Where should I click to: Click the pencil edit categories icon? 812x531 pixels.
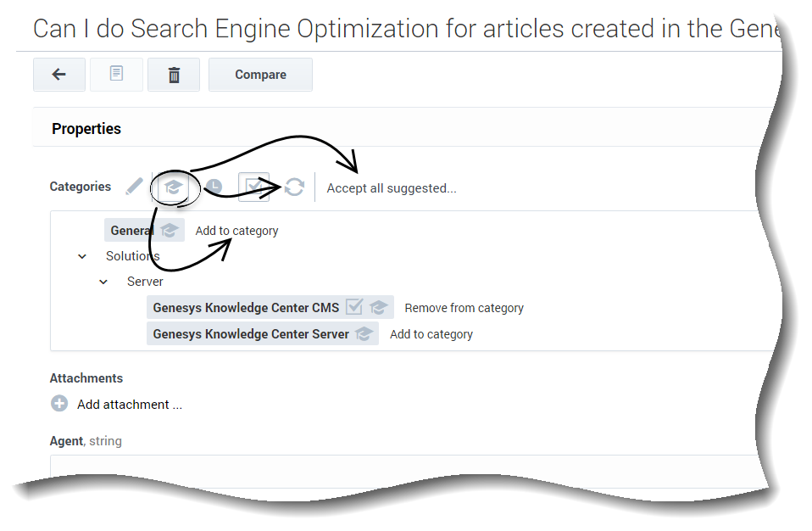pyautogui.click(x=134, y=187)
